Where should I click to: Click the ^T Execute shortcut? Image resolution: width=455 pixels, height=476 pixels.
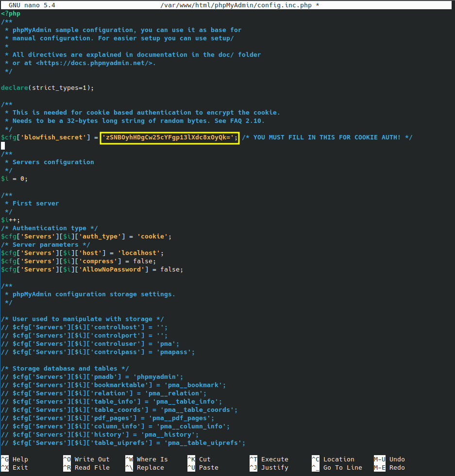coord(269,459)
